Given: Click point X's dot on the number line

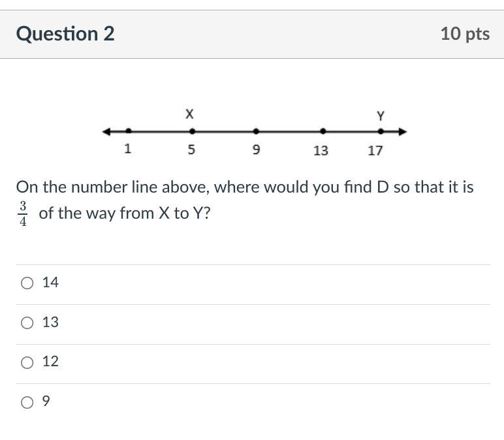Looking at the screenshot, I should tap(191, 131).
